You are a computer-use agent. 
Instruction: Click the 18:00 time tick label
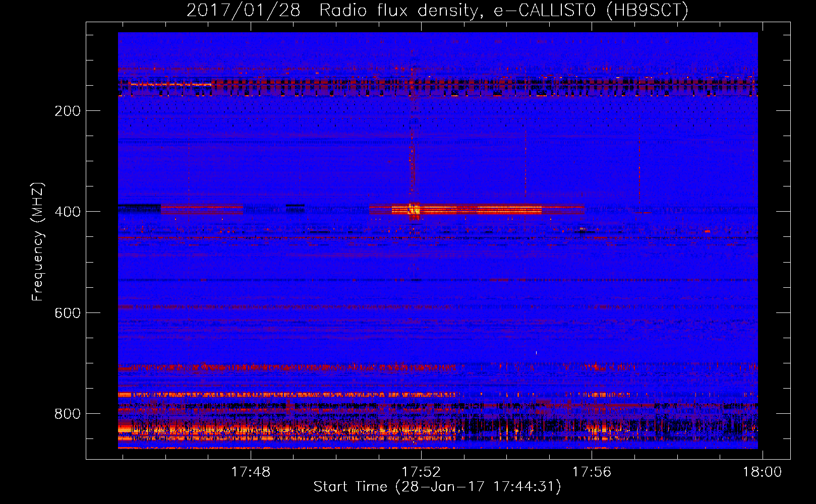[762, 472]
